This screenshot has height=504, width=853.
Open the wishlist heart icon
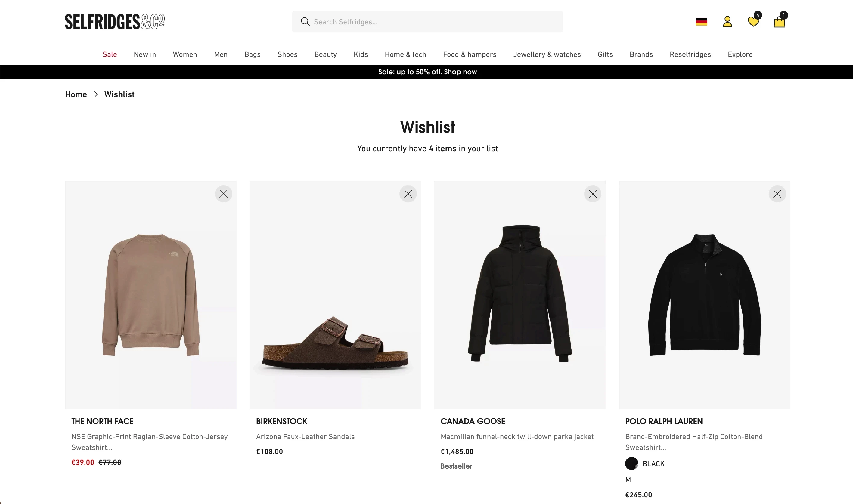click(x=754, y=21)
